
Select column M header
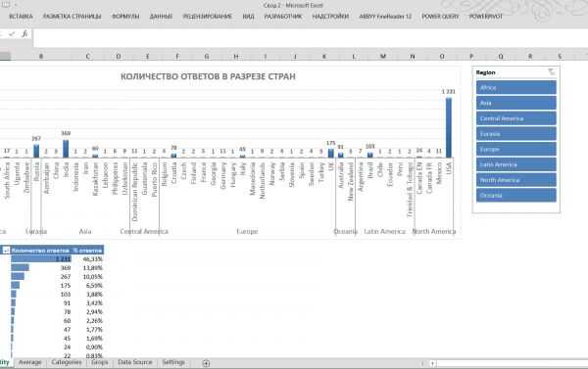pyautogui.click(x=383, y=56)
